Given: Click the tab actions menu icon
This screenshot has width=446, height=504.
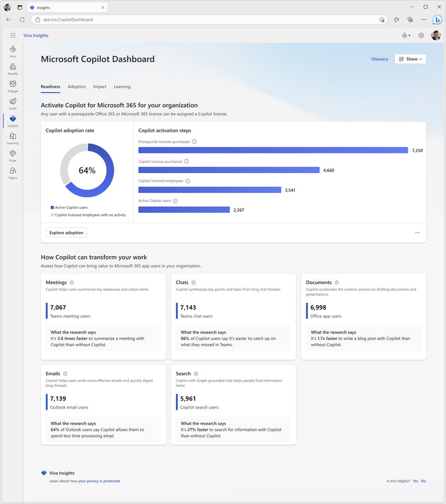Looking at the screenshot, I should point(20,8).
